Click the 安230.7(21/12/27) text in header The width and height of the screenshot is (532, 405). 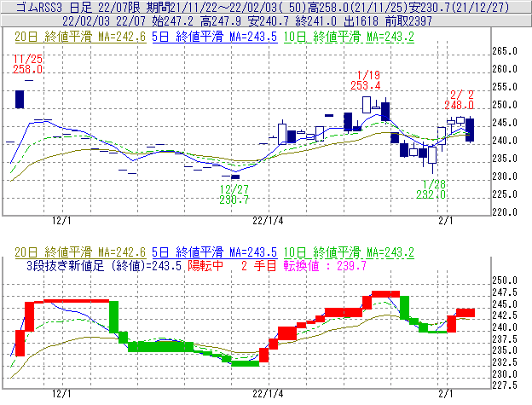458,7
